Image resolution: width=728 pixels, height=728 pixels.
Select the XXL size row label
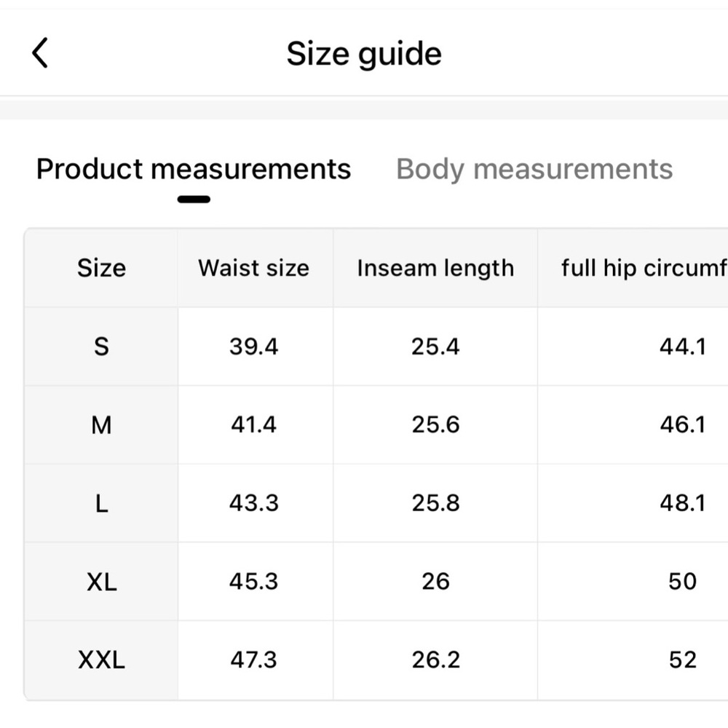[101, 660]
